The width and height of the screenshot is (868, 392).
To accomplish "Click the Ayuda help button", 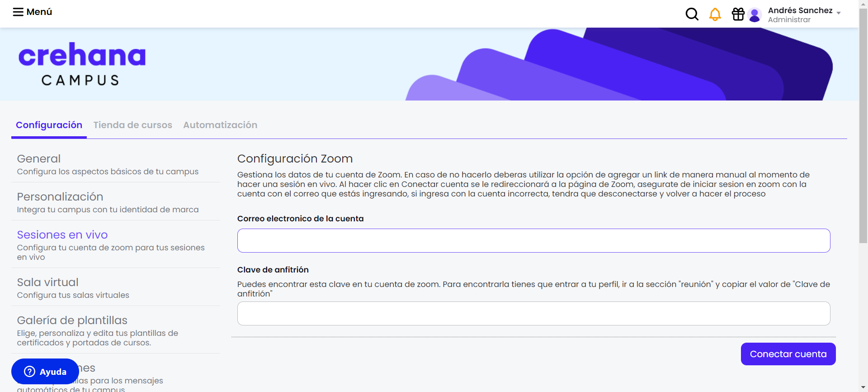I will 45,372.
